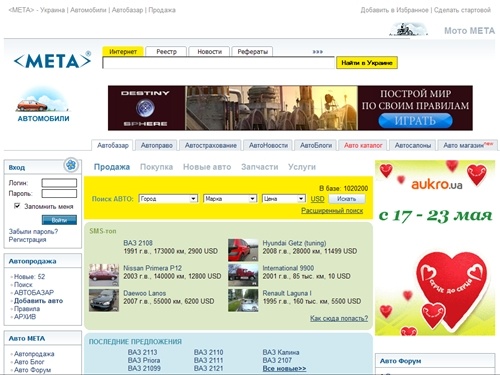Switch to the Автострахование tab

coord(210,145)
